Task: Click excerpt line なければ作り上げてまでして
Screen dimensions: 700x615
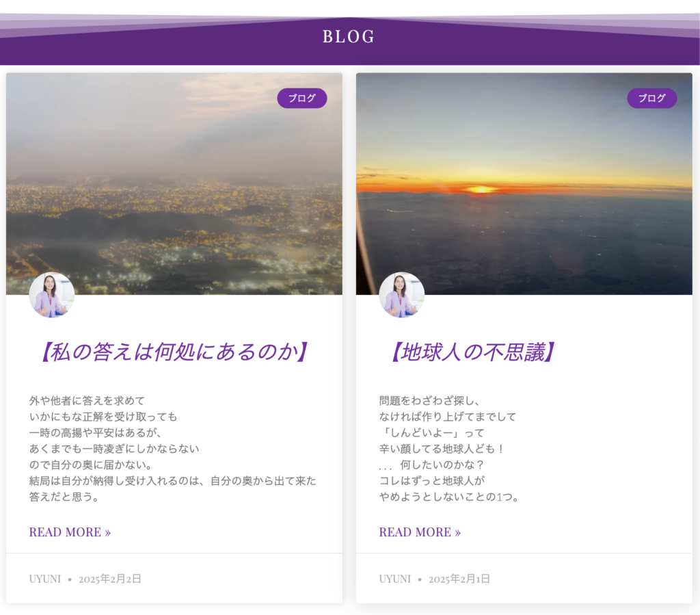Action: 448,417
